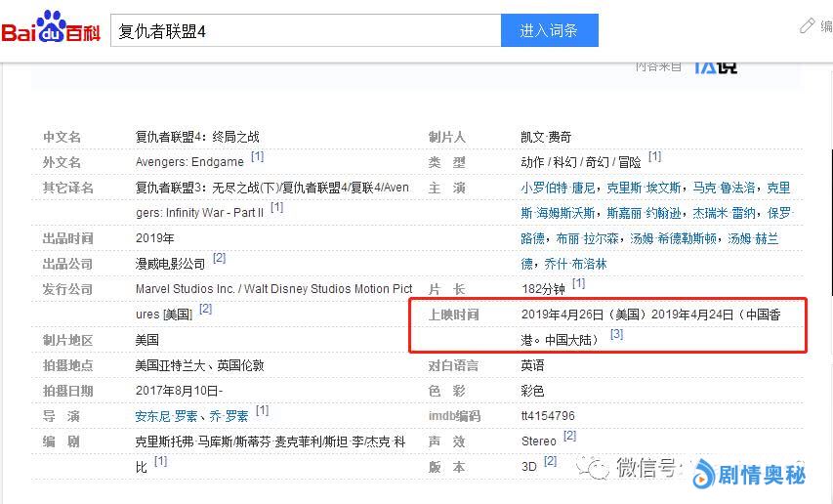The image size is (833, 504).
Task: Open the 马克·鲁法洛 actor link
Action: pyautogui.click(x=724, y=188)
